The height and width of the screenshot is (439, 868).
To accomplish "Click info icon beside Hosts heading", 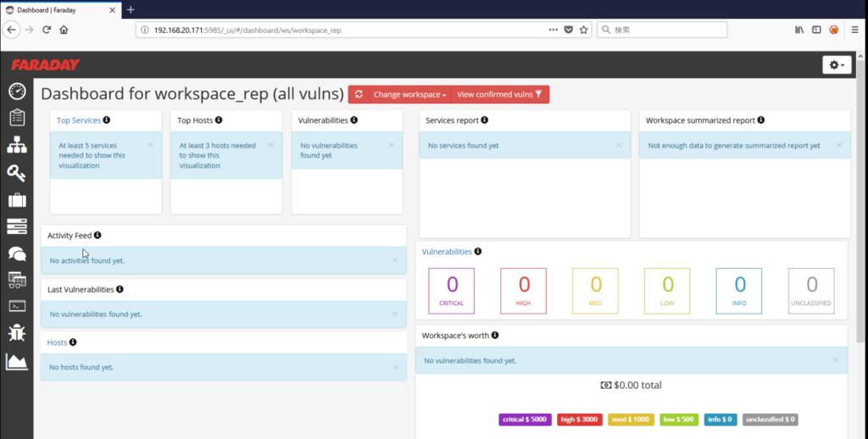I will [73, 342].
